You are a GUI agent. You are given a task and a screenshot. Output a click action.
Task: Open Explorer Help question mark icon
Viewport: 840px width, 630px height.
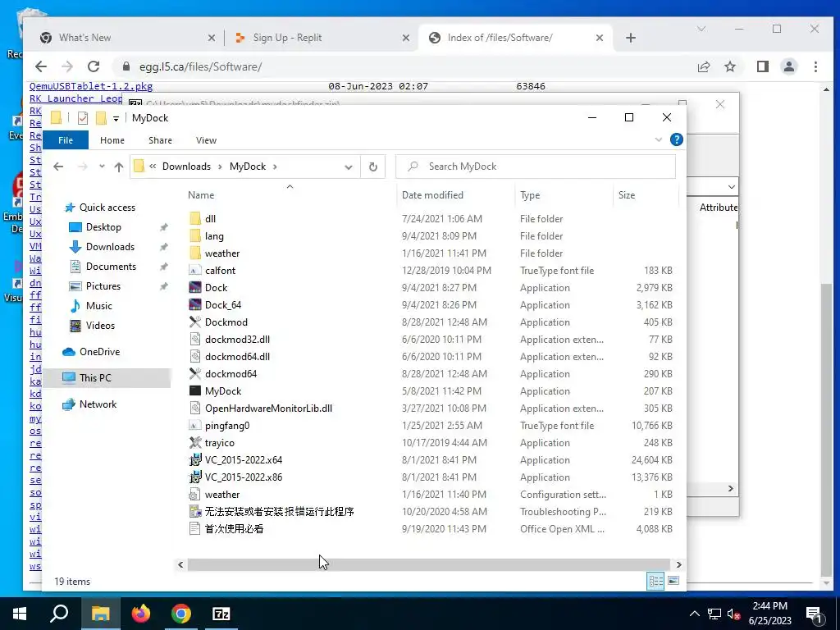[677, 139]
